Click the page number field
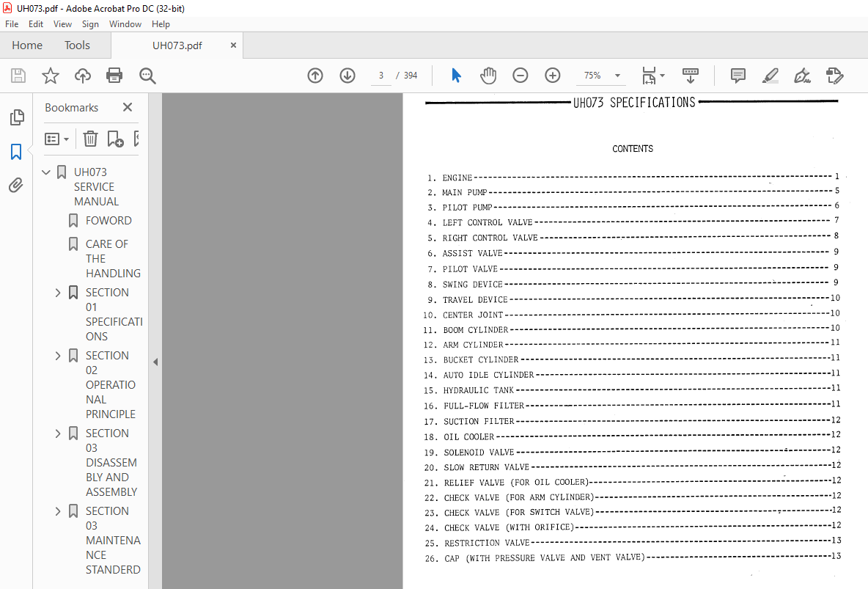This screenshot has height=589, width=868. [x=381, y=76]
